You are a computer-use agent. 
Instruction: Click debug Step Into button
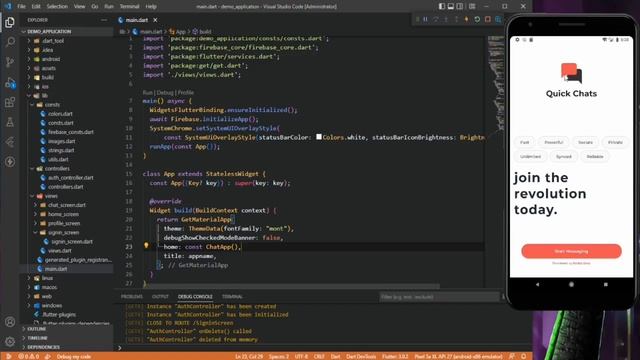click(x=446, y=19)
